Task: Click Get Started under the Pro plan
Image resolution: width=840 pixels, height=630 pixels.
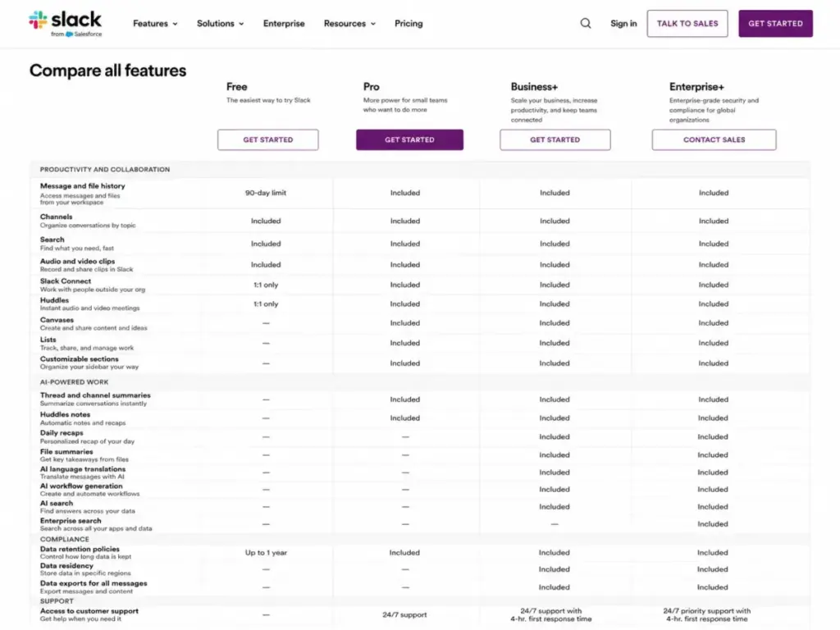Action: 409,139
